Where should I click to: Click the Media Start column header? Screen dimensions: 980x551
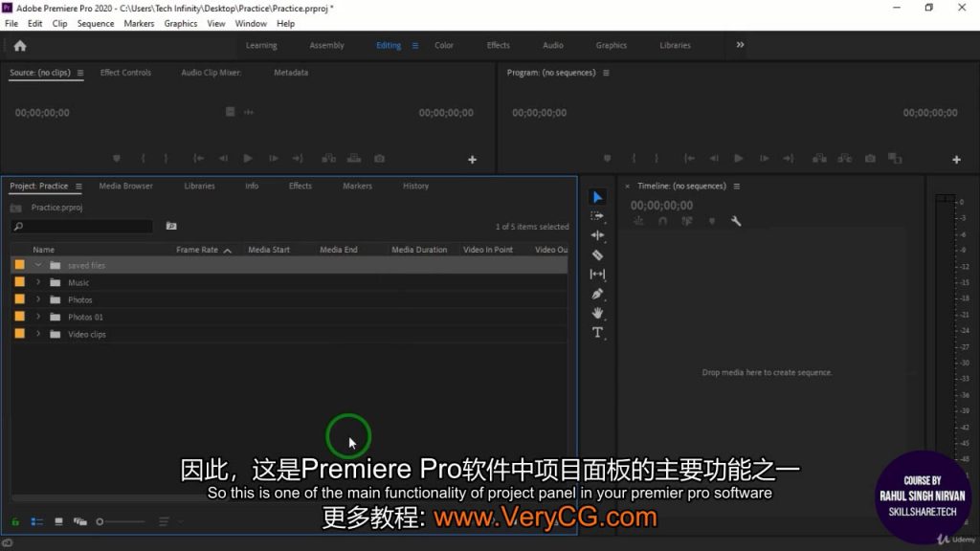(269, 250)
